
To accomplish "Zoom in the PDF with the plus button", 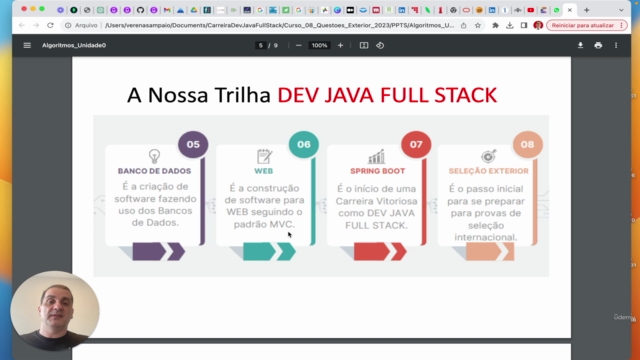I will coord(340,45).
